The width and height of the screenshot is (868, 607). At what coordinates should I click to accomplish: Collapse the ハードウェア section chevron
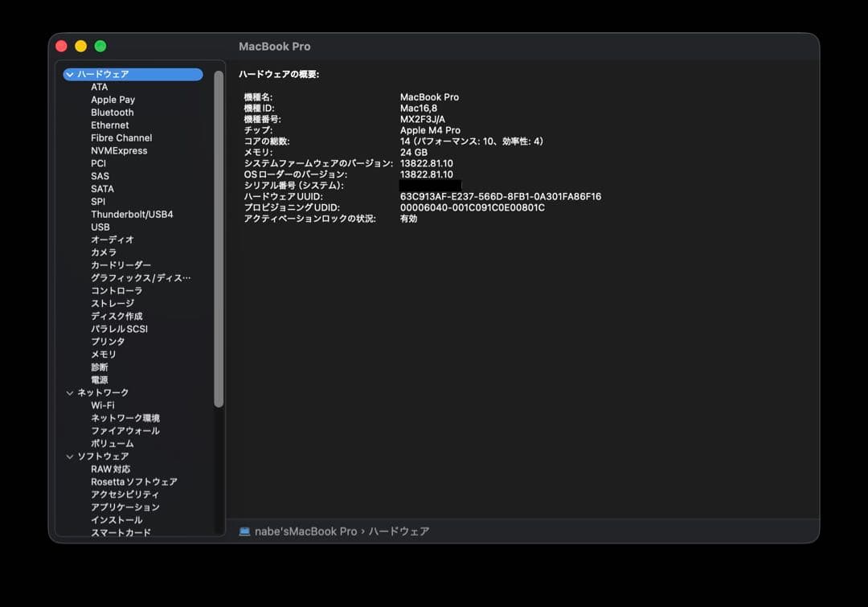(x=70, y=74)
